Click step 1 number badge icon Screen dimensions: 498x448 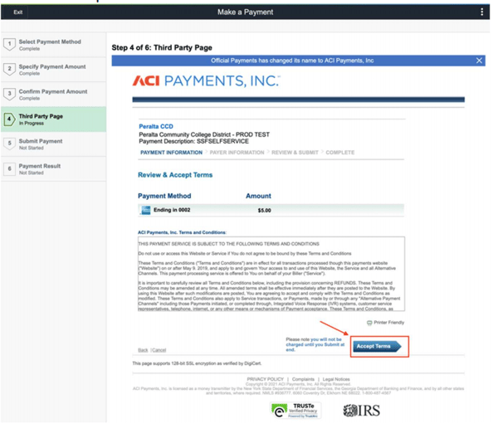(x=9, y=44)
